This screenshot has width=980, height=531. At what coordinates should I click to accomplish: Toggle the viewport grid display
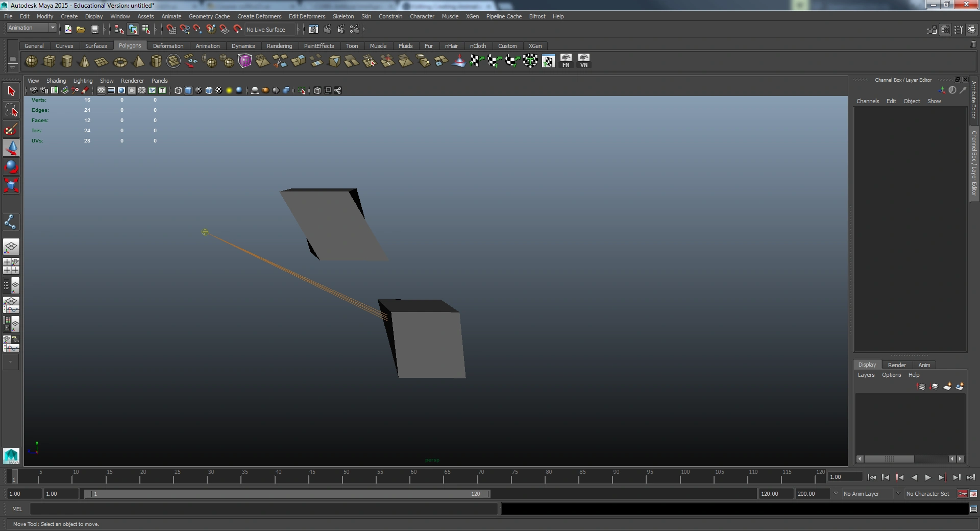click(x=101, y=90)
